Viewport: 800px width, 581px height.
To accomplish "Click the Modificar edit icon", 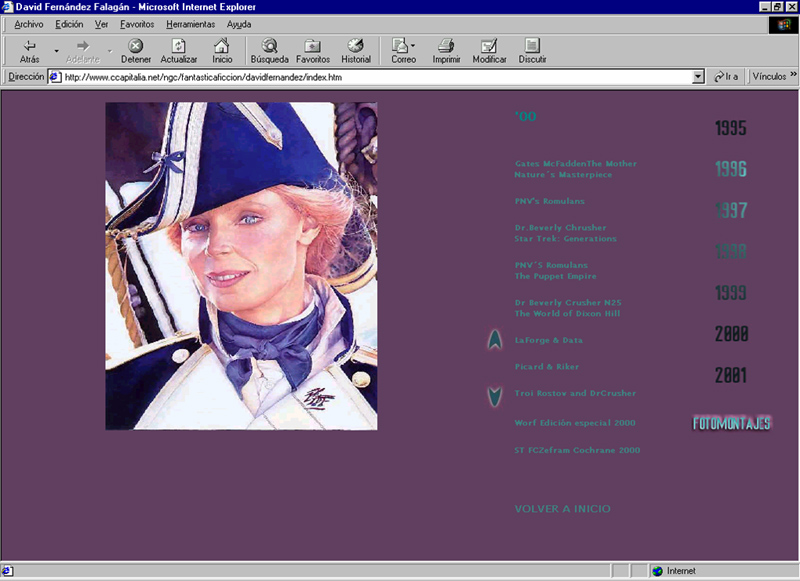I will point(489,46).
